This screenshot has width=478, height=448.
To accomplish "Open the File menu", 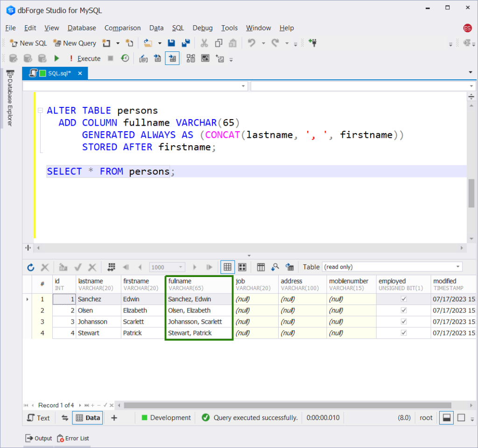I will click(10, 28).
